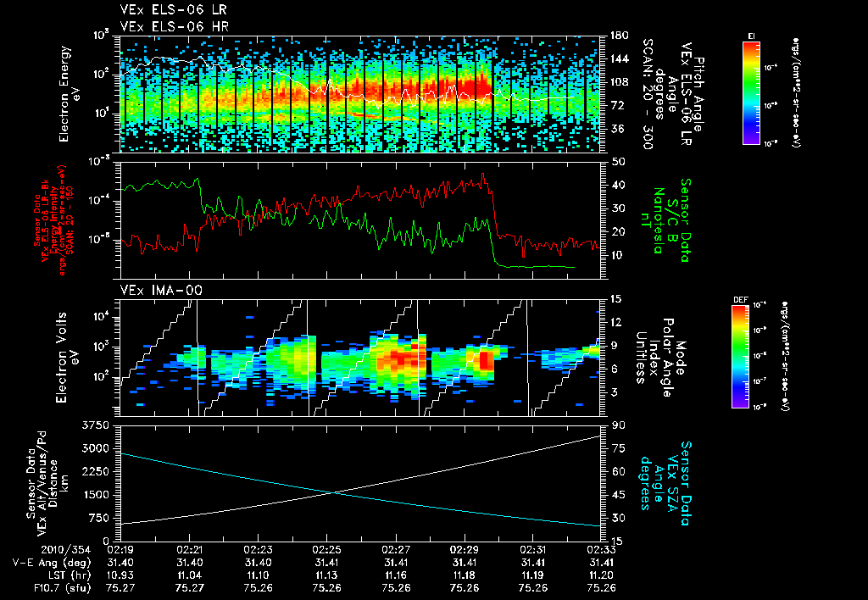Click the 'Pitch Angle' axis label
Image resolution: width=868 pixels, height=600 pixels.
point(699,94)
